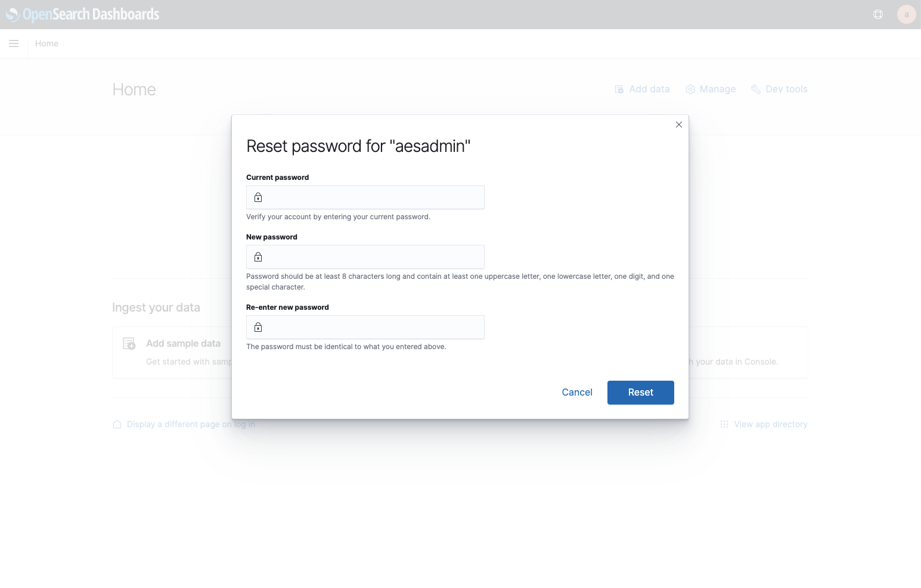The height and width of the screenshot is (588, 921).
Task: Click lock icon in Current password field
Action: pyautogui.click(x=258, y=197)
